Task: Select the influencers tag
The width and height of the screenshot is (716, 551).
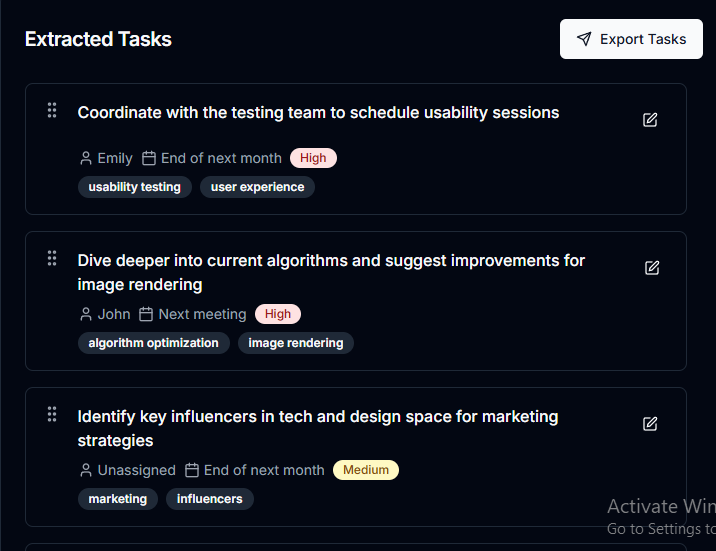Action: click(209, 499)
